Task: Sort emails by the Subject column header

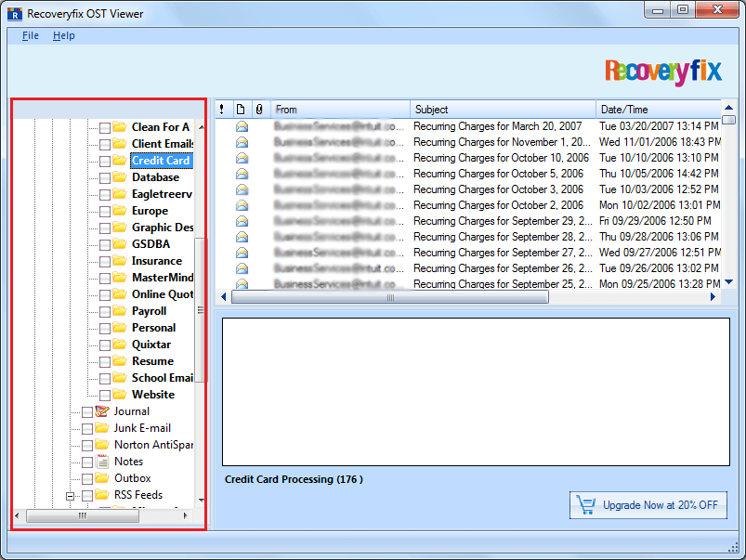Action: (x=503, y=110)
